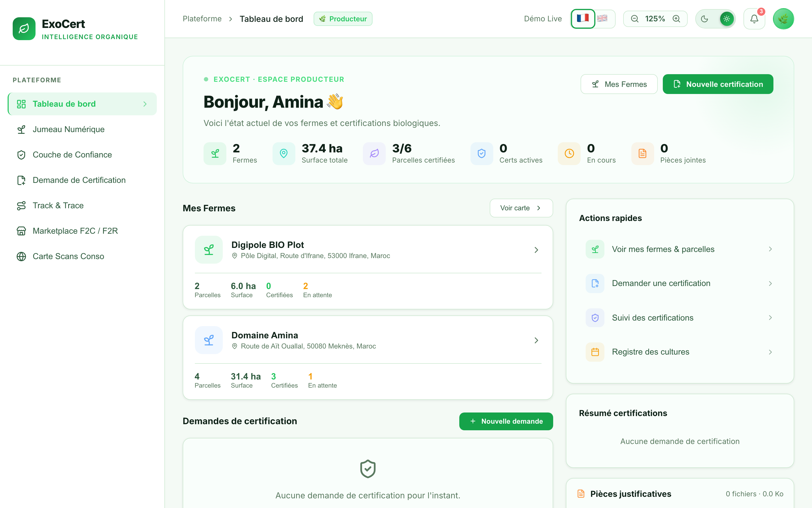Expand Tableau de bord sidebar chevron
Viewport: 812px width, 508px height.
point(145,104)
